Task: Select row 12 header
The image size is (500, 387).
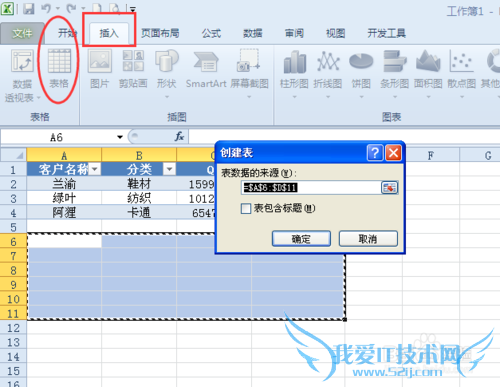Action: click(13, 328)
